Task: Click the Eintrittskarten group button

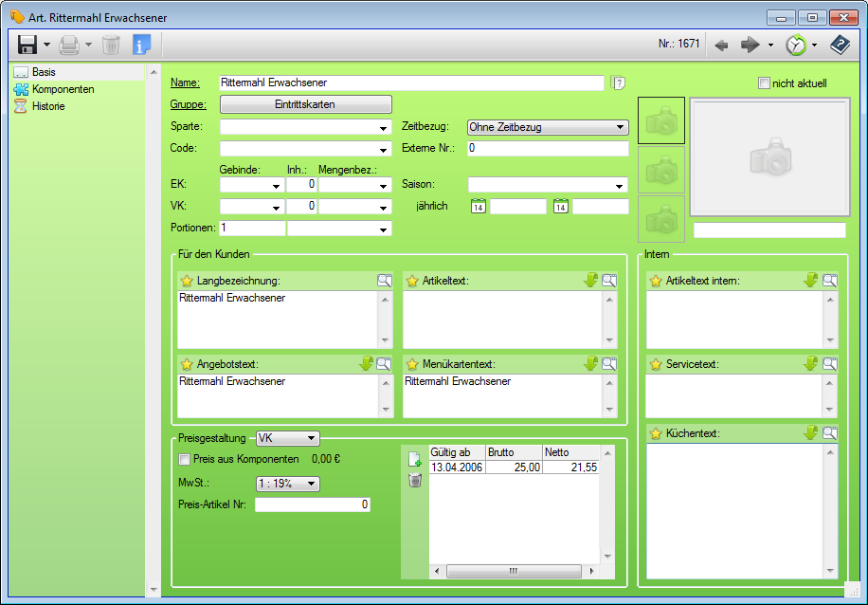Action: coord(305,104)
